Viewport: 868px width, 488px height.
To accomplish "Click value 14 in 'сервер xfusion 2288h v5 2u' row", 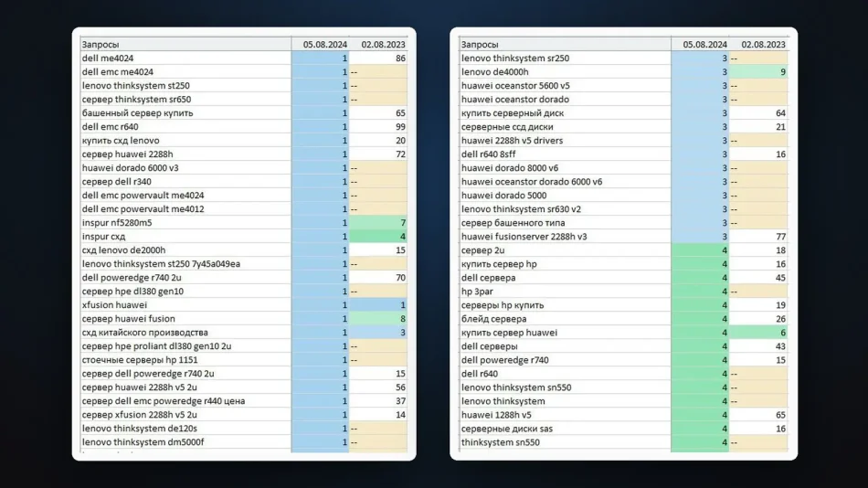I will [x=378, y=415].
